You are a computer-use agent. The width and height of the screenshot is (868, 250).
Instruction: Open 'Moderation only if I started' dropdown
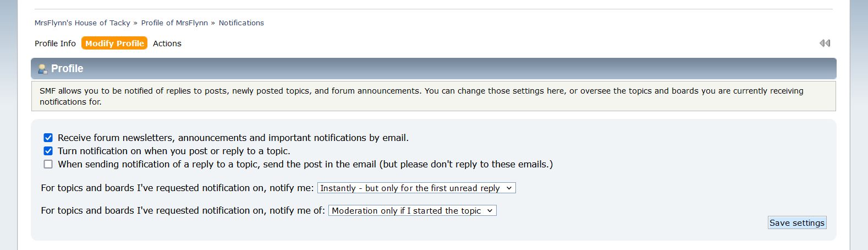(413, 210)
